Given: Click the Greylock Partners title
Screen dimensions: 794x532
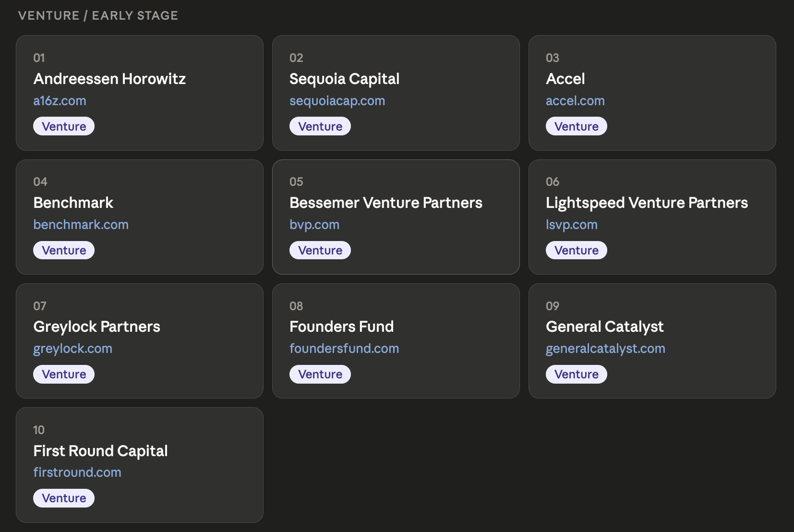Looking at the screenshot, I should 96,326.
